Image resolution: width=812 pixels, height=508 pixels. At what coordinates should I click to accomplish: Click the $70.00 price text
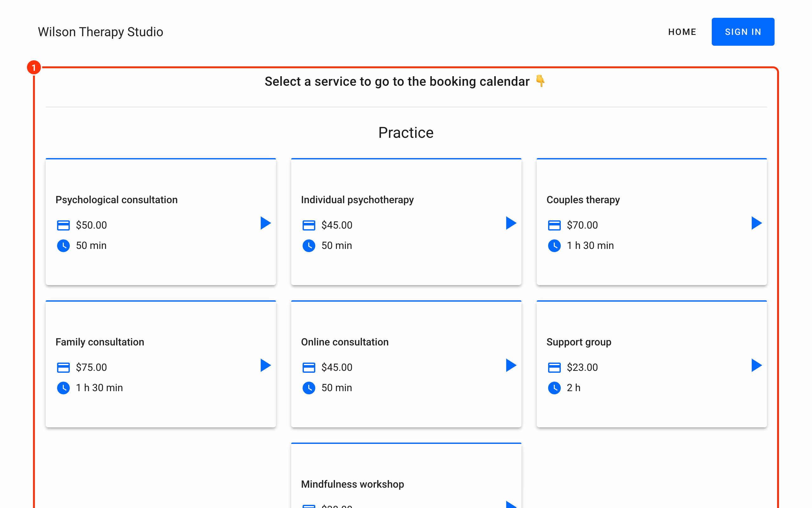(582, 225)
